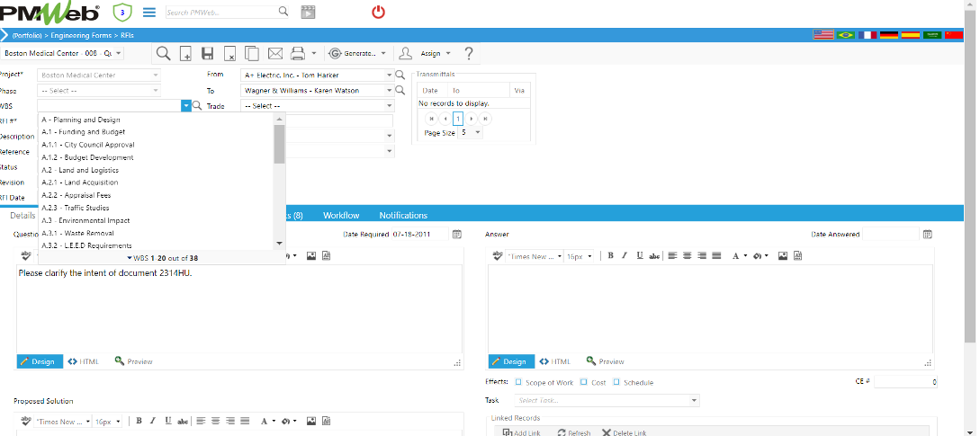Save the RFI with the floppy disk icon
This screenshot has width=980, height=436.
(208, 54)
